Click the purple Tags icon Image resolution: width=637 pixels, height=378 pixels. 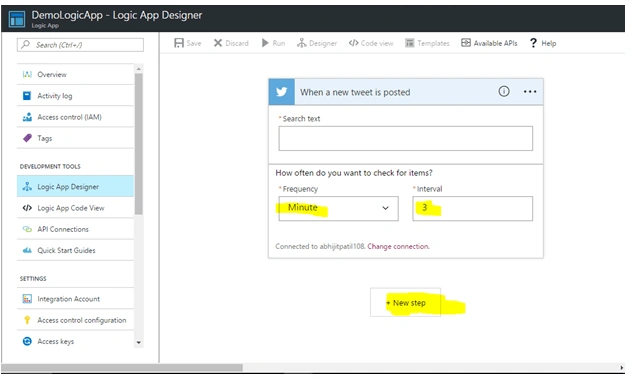click(x=27, y=138)
